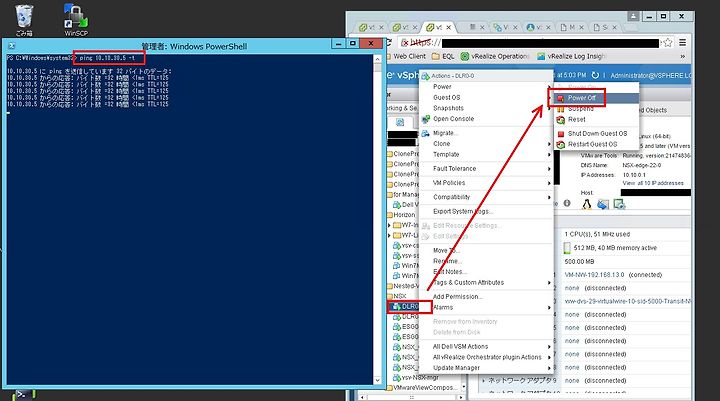Screen dimensions: 720x401
Task: Click the PowerShell scrollbar down arrow
Action: click(x=377, y=380)
